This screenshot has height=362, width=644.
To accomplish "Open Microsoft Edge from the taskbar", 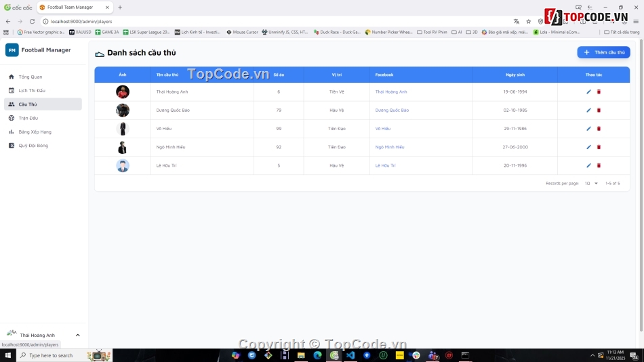I will (317, 355).
